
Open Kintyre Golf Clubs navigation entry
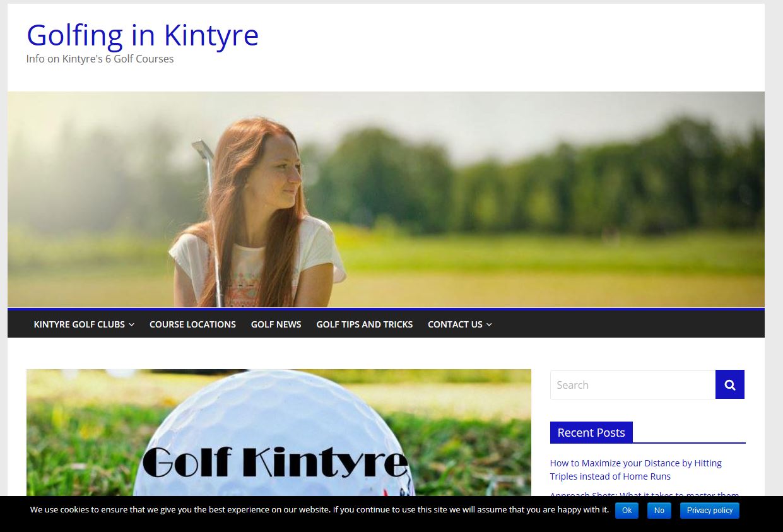pyautogui.click(x=79, y=324)
